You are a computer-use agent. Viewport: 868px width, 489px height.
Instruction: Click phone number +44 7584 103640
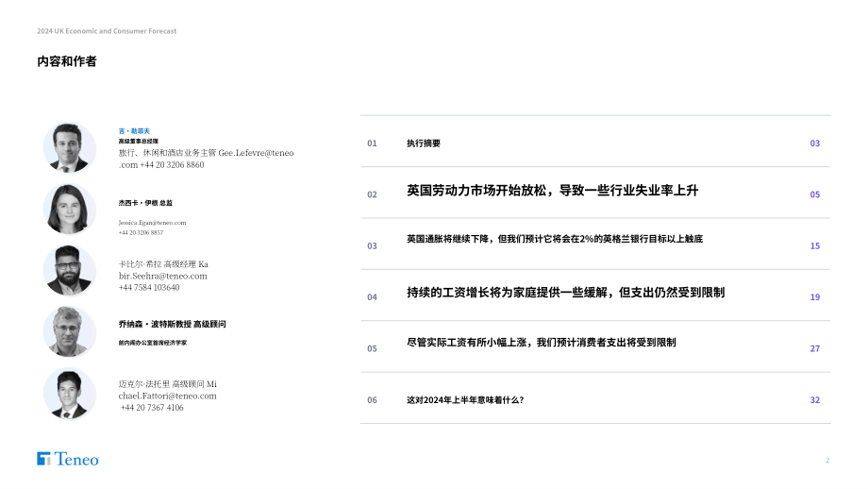149,287
